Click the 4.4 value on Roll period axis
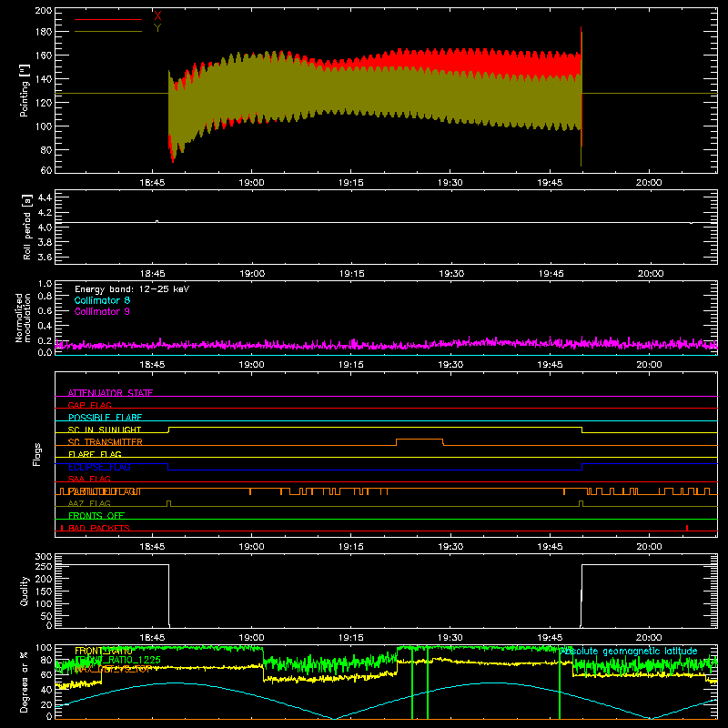Image resolution: width=728 pixels, height=728 pixels. tap(45, 197)
